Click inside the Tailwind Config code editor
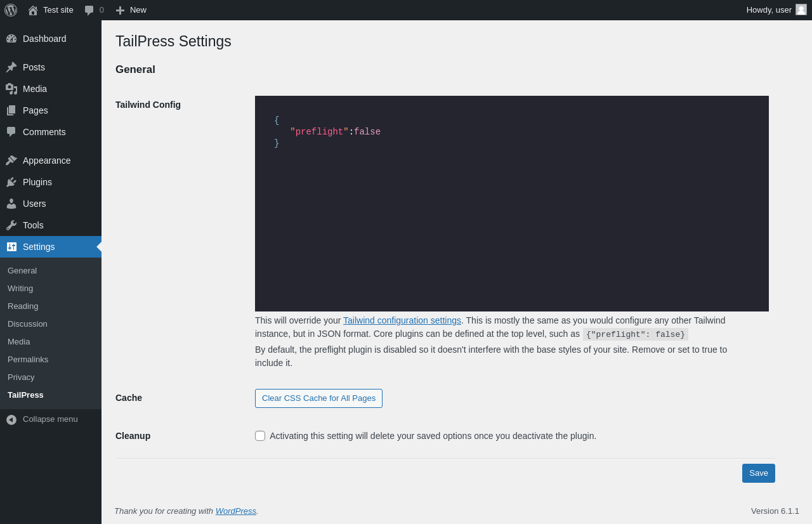Viewport: 812px width, 524px height. 512,204
